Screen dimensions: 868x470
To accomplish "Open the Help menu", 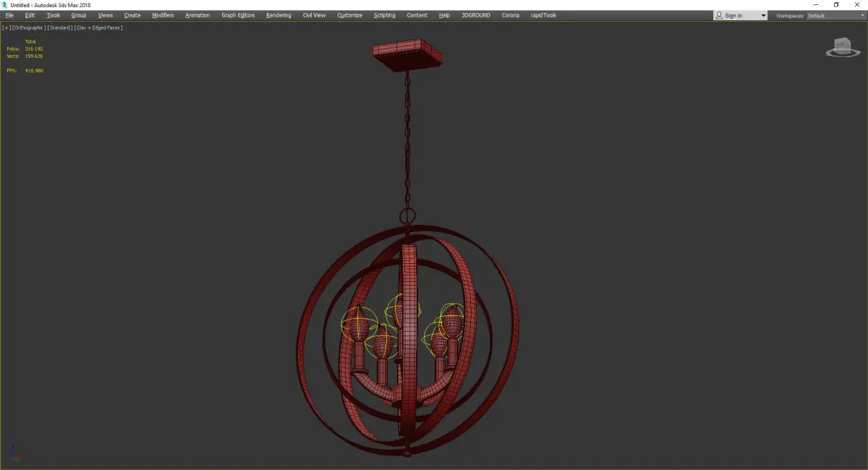I will [444, 15].
